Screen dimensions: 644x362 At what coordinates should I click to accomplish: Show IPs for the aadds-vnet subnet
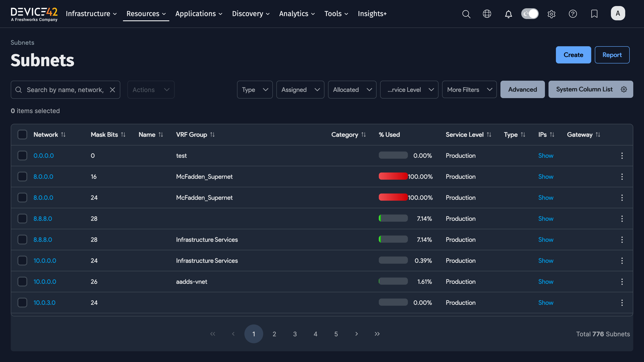(546, 282)
